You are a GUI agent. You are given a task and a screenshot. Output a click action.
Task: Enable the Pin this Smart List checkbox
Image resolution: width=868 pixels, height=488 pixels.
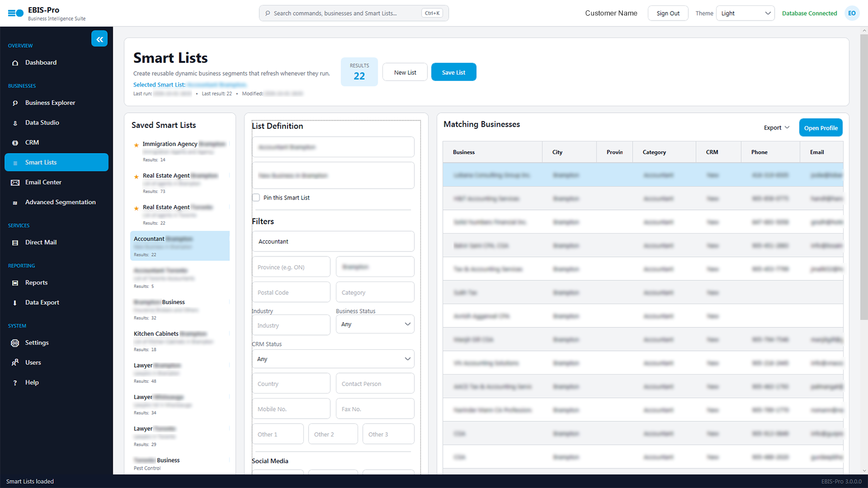(256, 198)
